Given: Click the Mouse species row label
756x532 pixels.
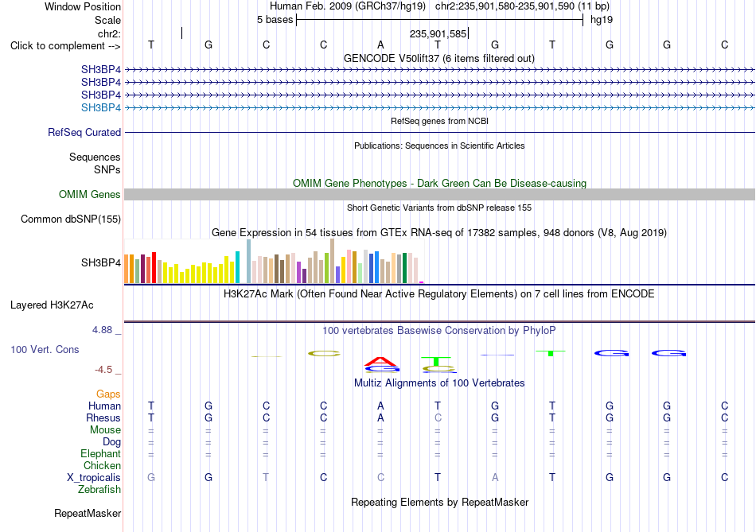Looking at the screenshot, I should pos(105,430).
